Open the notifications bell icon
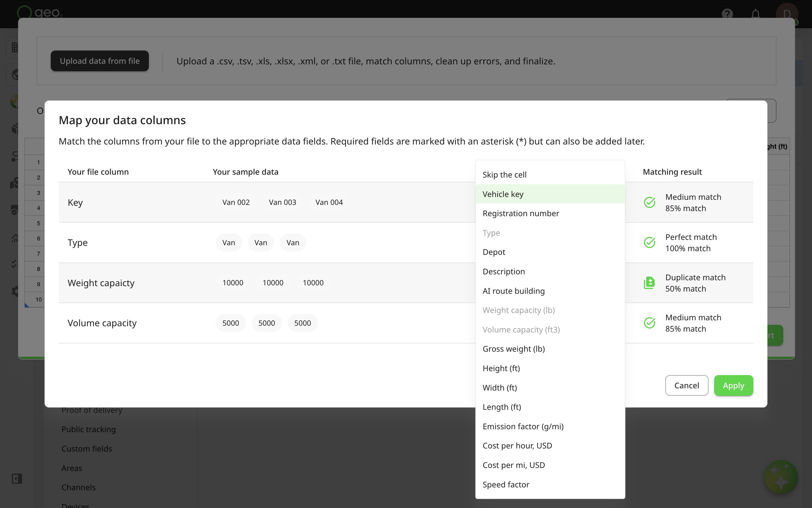Screen dimensions: 812x508 click(756, 14)
